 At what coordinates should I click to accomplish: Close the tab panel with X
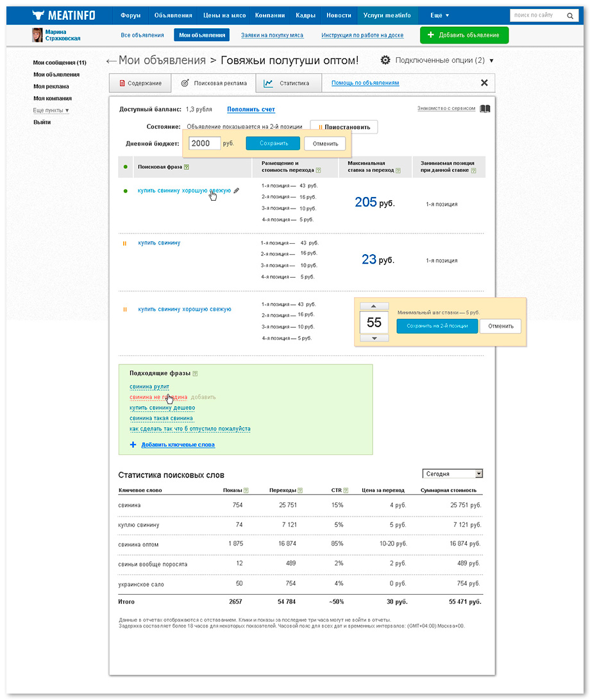[484, 83]
